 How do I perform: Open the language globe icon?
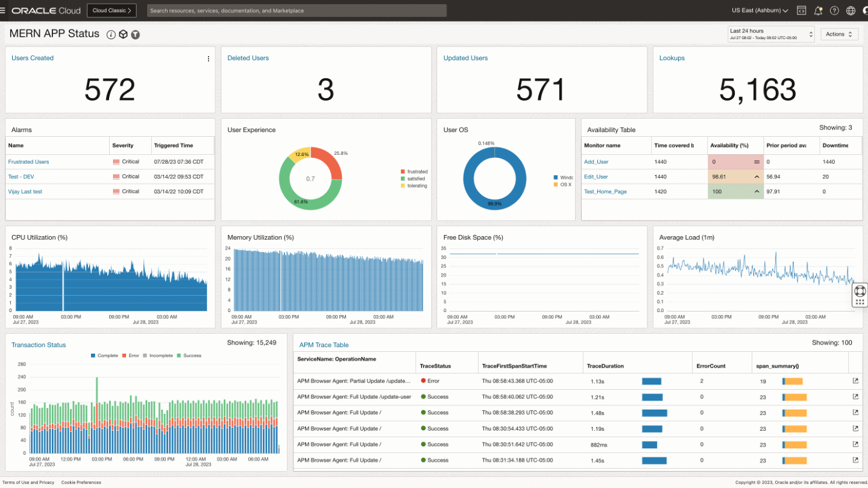click(x=851, y=10)
